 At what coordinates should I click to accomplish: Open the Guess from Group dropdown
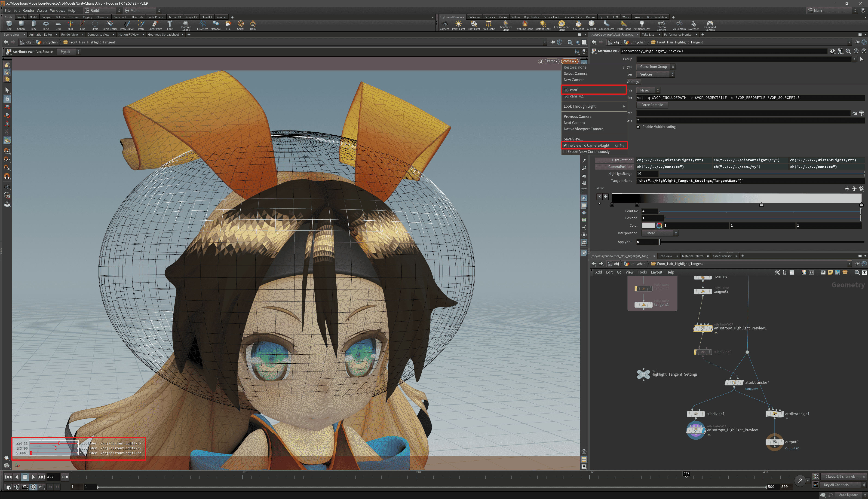656,67
